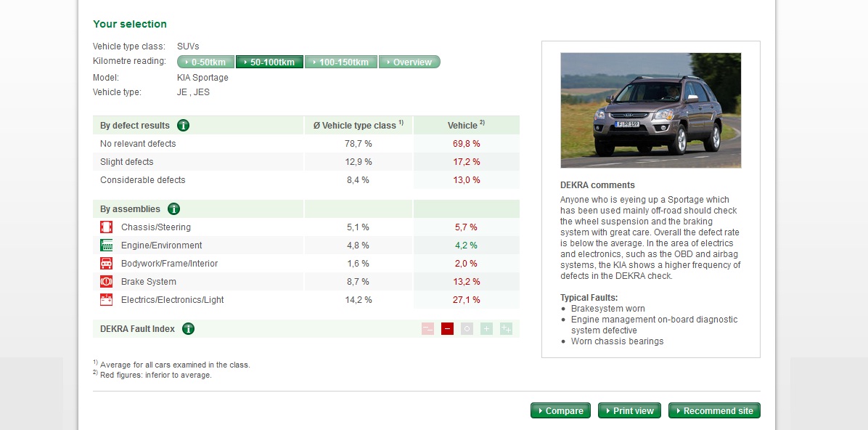Screen dimensions: 868x430
Task: Click the DEKRA Fault Index label
Action: (x=137, y=328)
